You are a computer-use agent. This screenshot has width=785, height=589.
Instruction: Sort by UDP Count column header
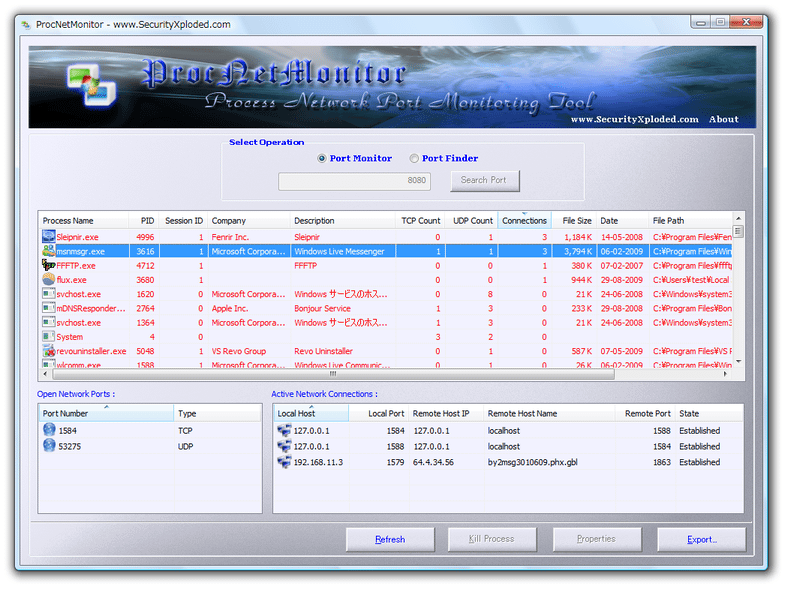click(x=472, y=220)
